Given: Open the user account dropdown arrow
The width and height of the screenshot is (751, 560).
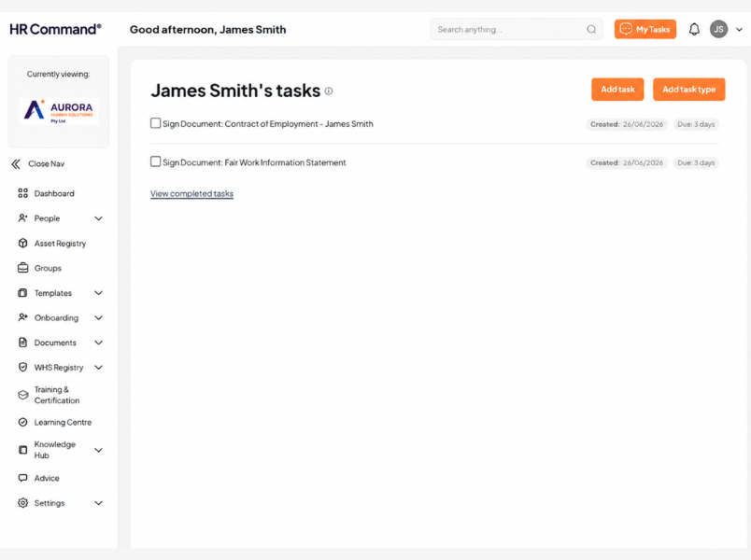Looking at the screenshot, I should [739, 29].
